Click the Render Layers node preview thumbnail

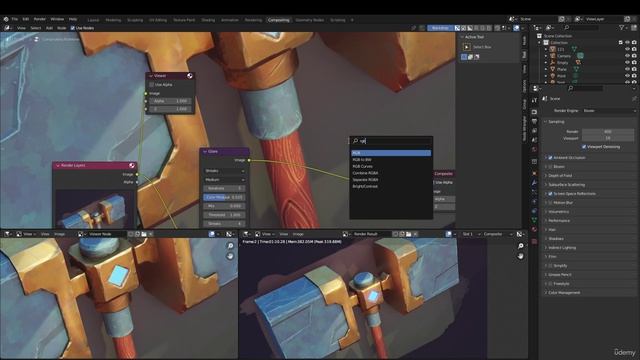point(95,209)
